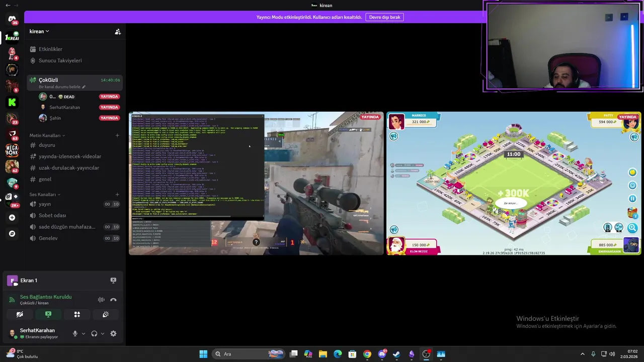Select the 1KREAN server icon
This screenshot has width=644, height=362.
(12, 37)
